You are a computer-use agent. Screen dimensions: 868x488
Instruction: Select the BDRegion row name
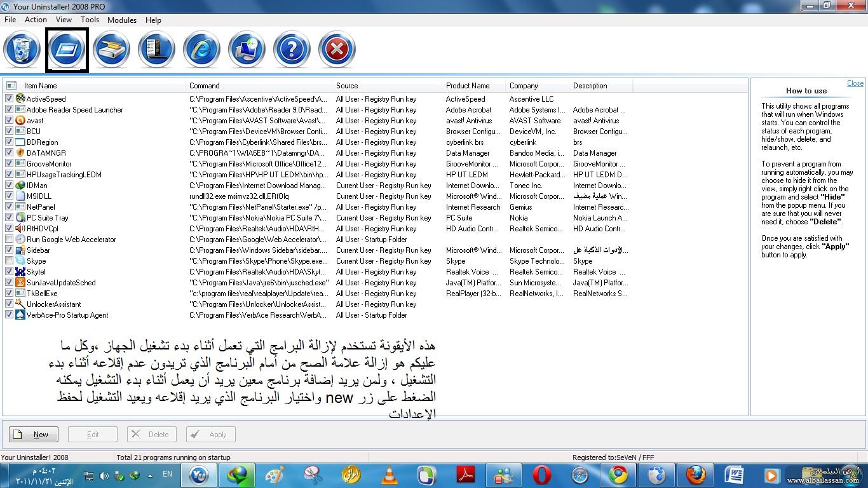(43, 142)
